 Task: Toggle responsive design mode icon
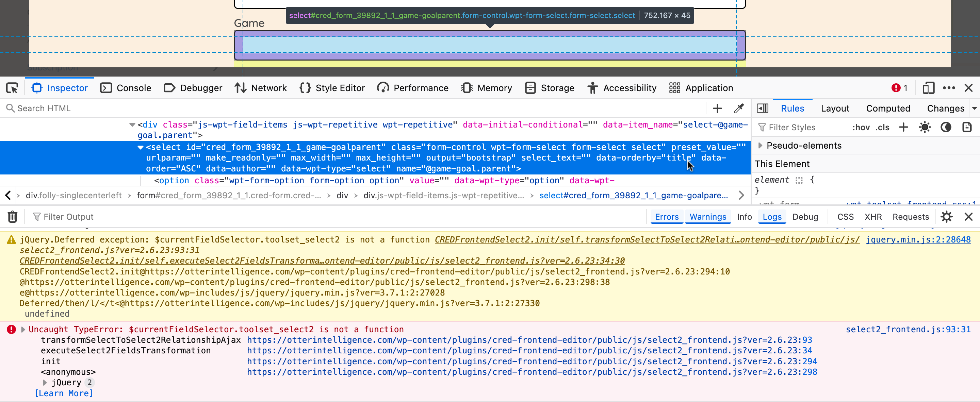(928, 88)
